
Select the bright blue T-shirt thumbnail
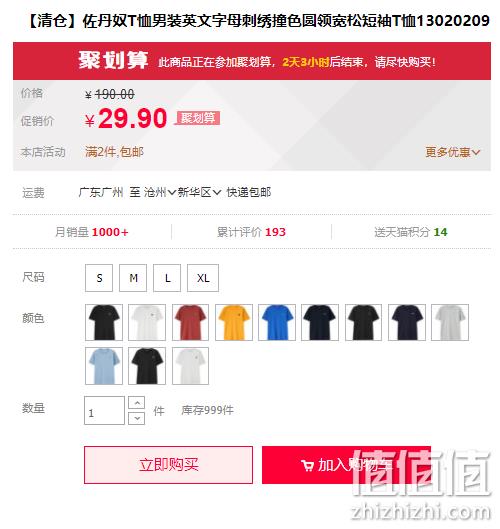coord(277,322)
